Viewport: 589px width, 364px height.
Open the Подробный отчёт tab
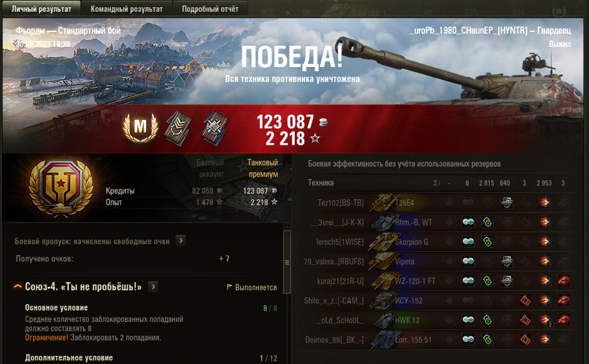tap(210, 9)
